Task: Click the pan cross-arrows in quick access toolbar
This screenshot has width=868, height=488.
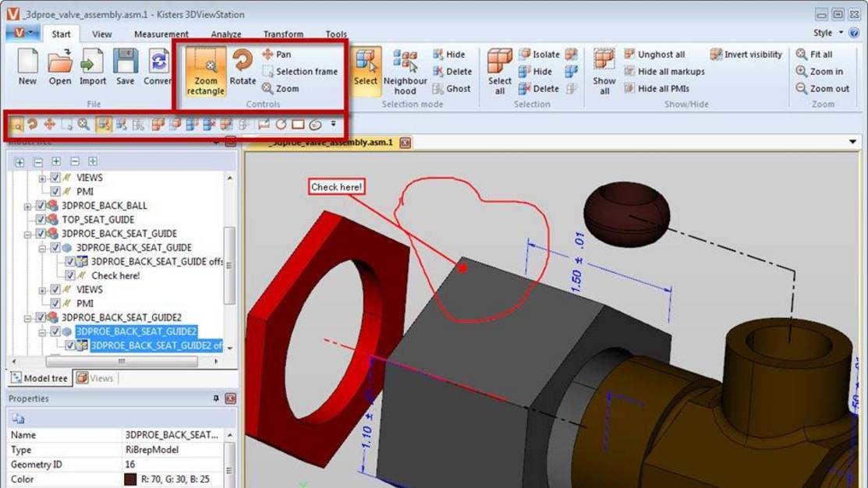Action: [x=49, y=125]
